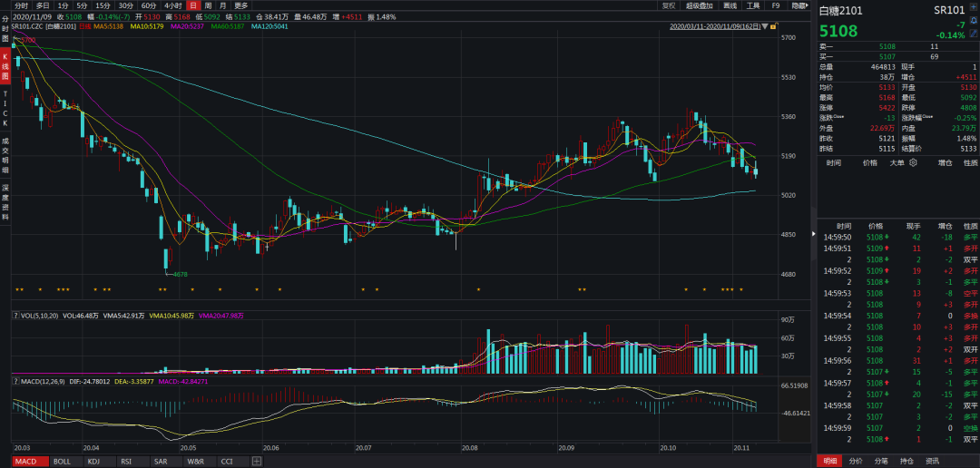
Task: Switch to 月 monthly chart
Action: (223, 5)
